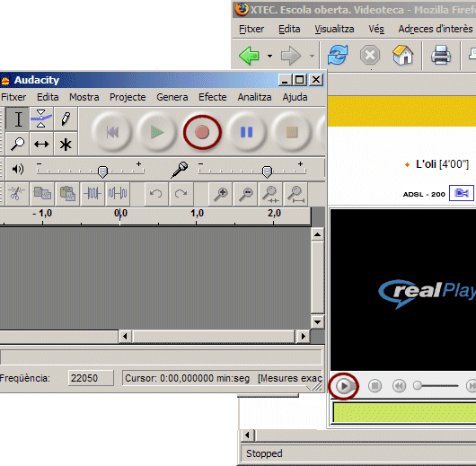Click the Home icon in Firefox
The image size is (476, 466).
pos(402,55)
